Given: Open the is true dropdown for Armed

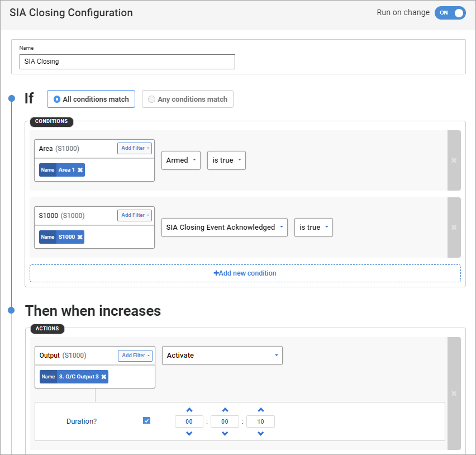Looking at the screenshot, I should pos(226,160).
